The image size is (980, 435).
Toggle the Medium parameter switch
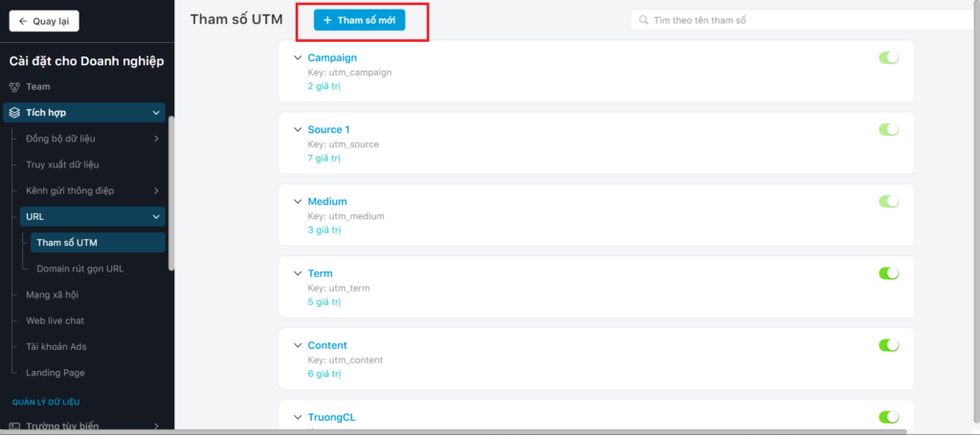[x=888, y=202]
